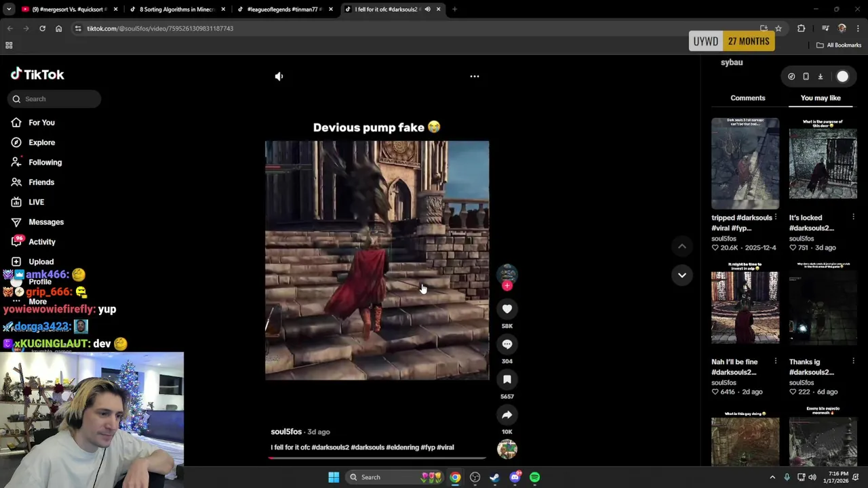Viewport: 868px width, 488px height.
Task: Open the three-dot video options menu
Action: pyautogui.click(x=475, y=77)
